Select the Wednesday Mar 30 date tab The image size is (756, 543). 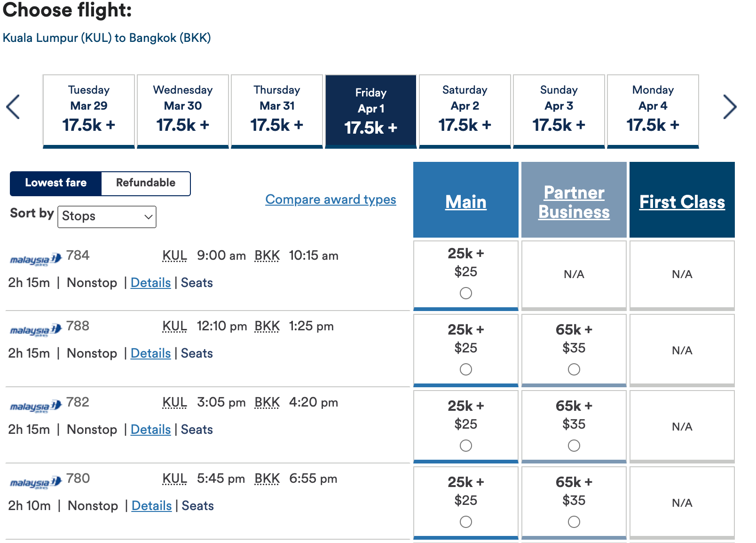(182, 109)
